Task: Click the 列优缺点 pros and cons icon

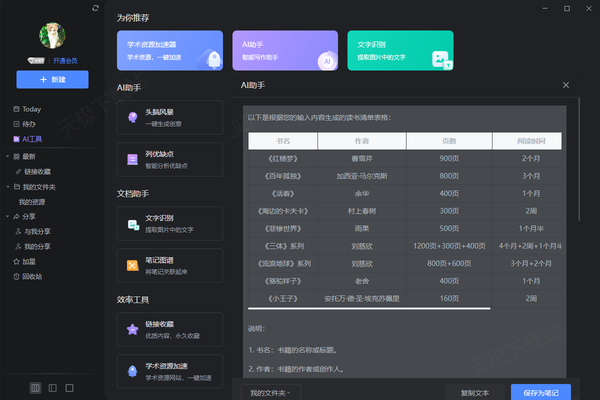Action: tap(132, 159)
